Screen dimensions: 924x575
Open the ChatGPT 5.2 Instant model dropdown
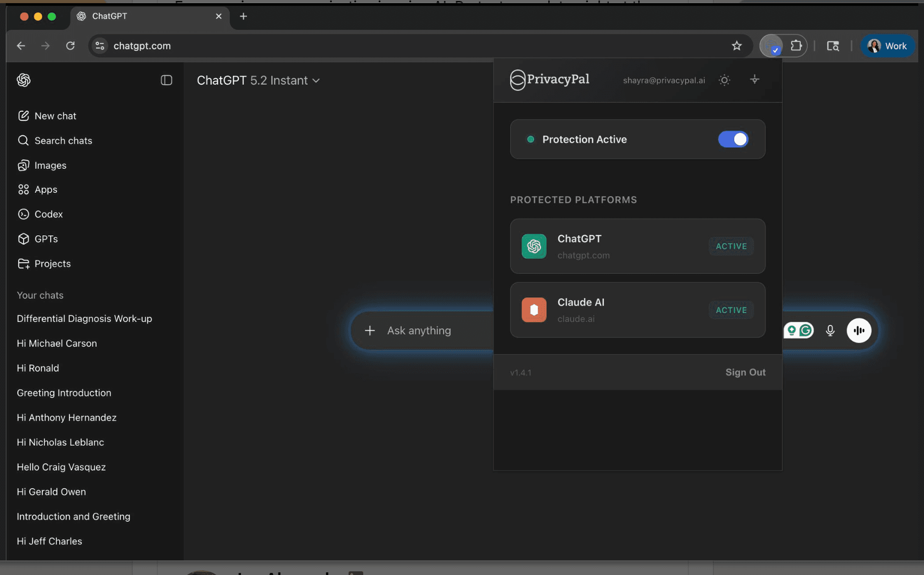coord(259,80)
